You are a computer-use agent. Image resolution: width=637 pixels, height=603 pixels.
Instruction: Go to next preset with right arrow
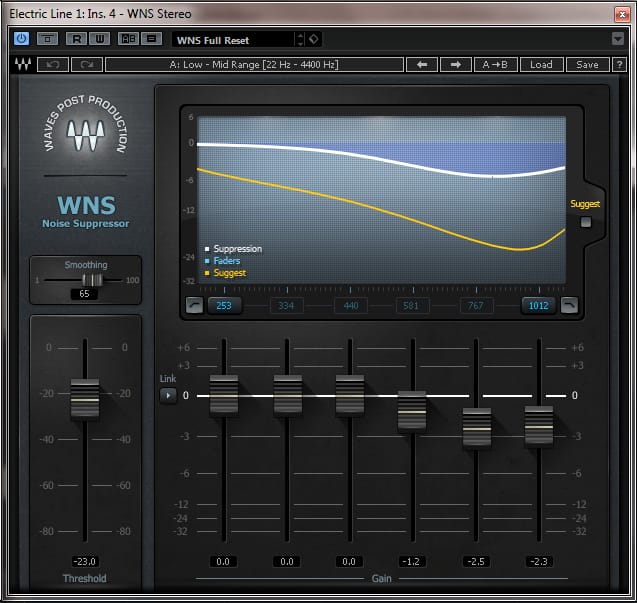[x=456, y=65]
